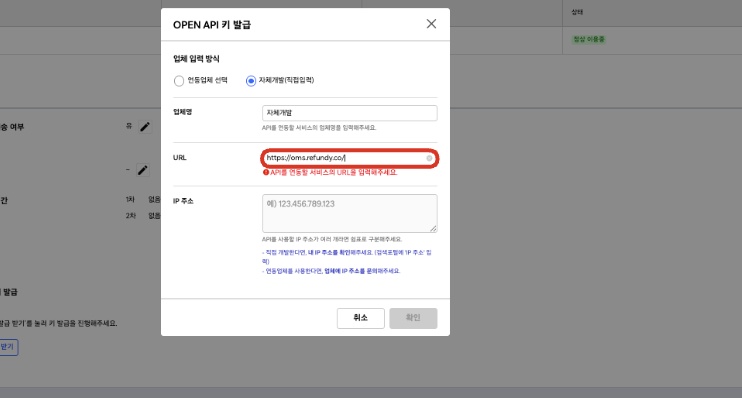Click the IP 주소 text area

[x=350, y=213]
